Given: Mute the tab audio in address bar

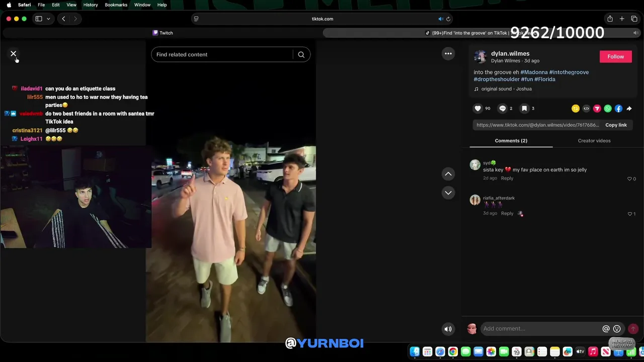Looking at the screenshot, I should [x=441, y=19].
